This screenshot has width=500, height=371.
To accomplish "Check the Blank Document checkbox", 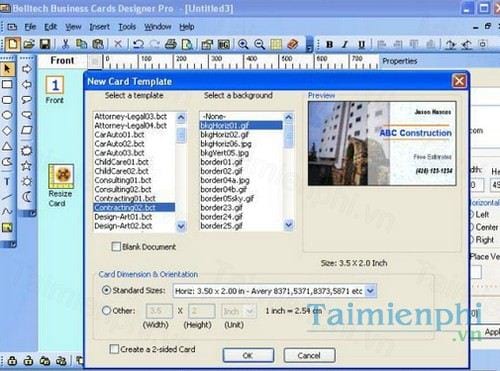I will click(x=116, y=247).
